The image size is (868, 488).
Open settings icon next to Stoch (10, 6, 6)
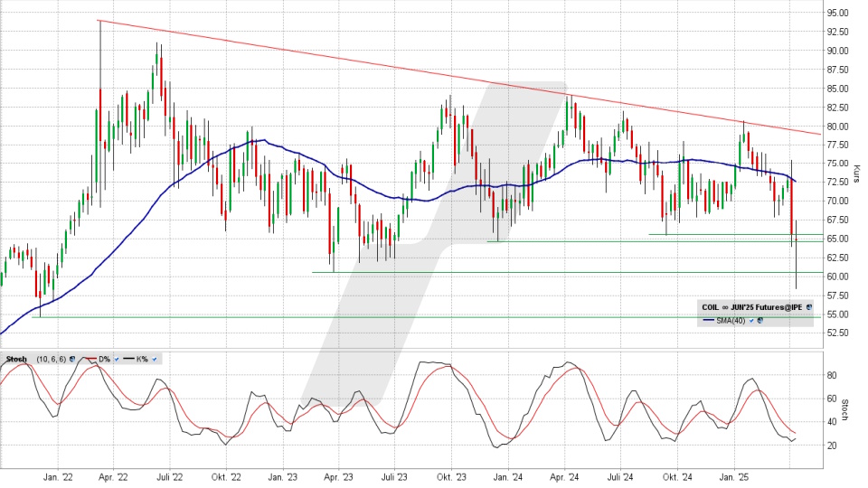(72, 359)
